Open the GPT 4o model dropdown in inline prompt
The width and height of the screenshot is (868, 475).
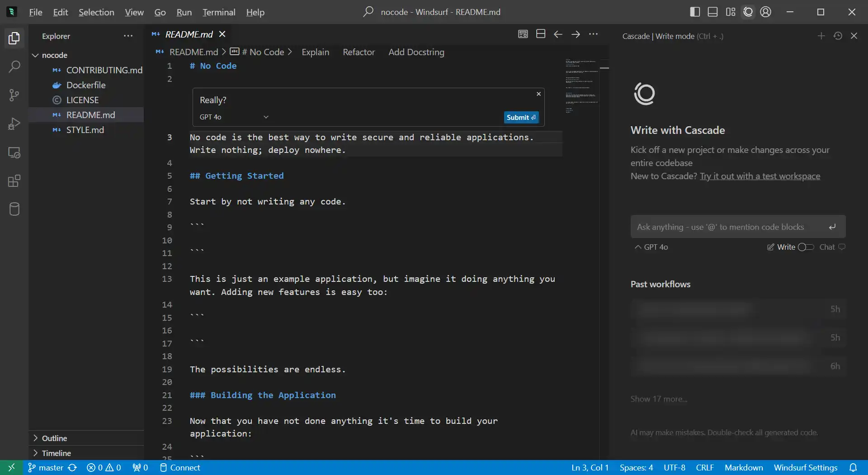click(234, 117)
